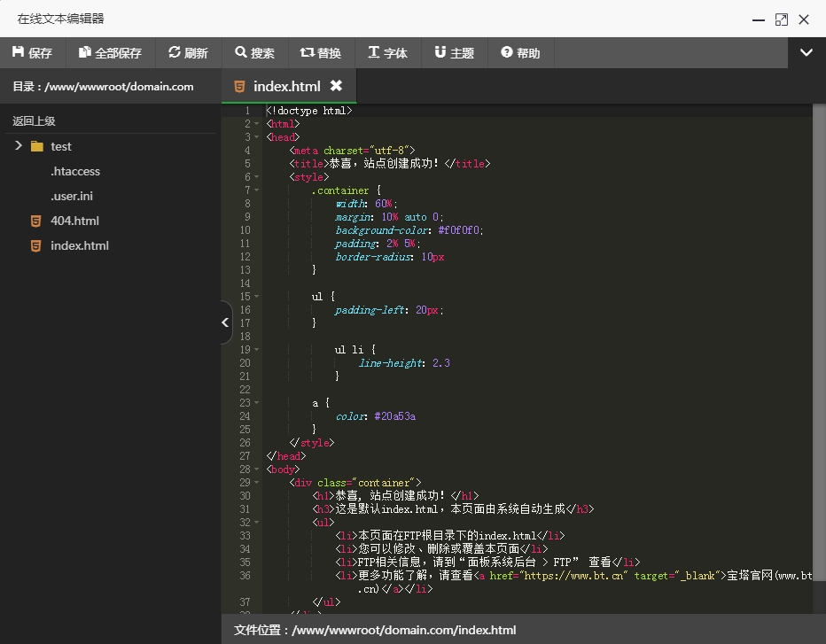Click 返回上级 to go up a directory
Screen dimensions: 826x644
(x=34, y=120)
